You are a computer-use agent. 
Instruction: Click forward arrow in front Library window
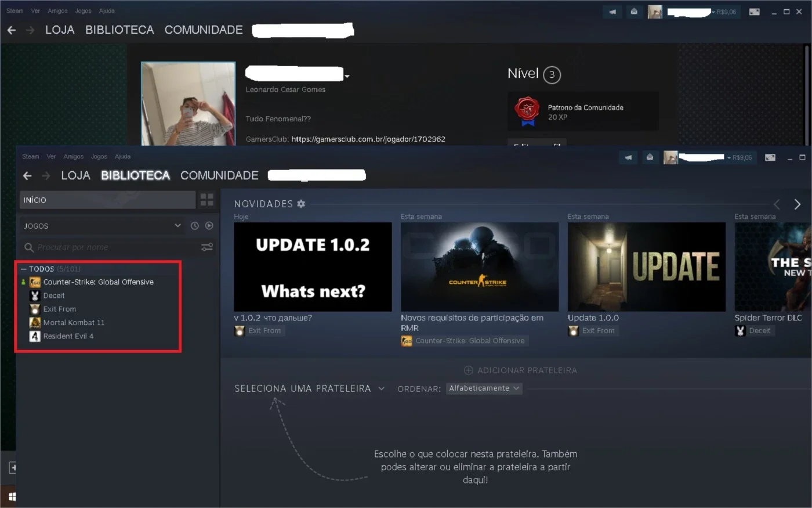(x=46, y=175)
